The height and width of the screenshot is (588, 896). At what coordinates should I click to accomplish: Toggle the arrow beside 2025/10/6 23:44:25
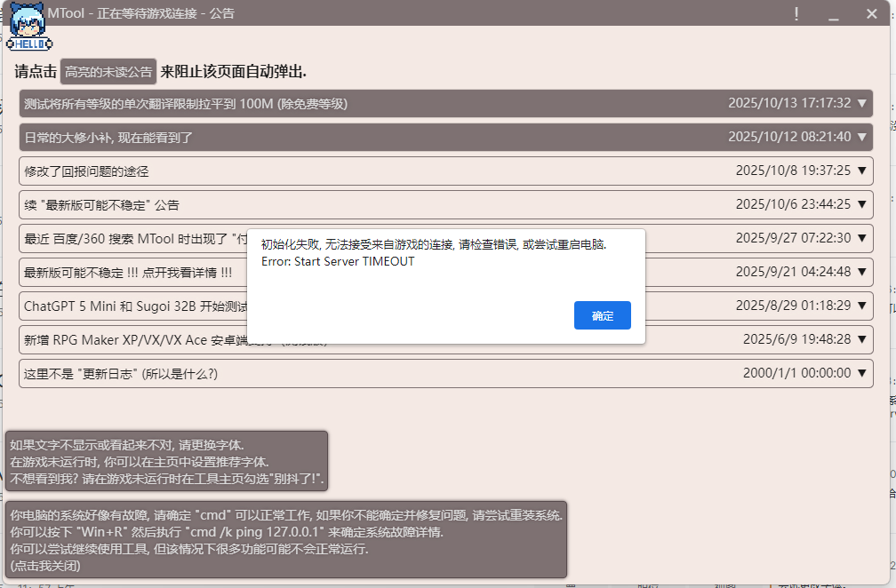(861, 204)
